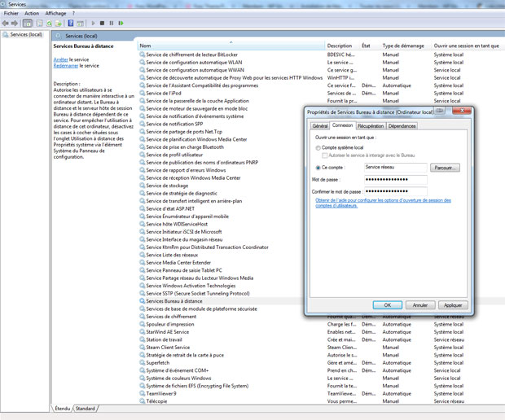505x420 pixels.
Task: Click the Back arrow in the toolbar
Action: (7, 23)
